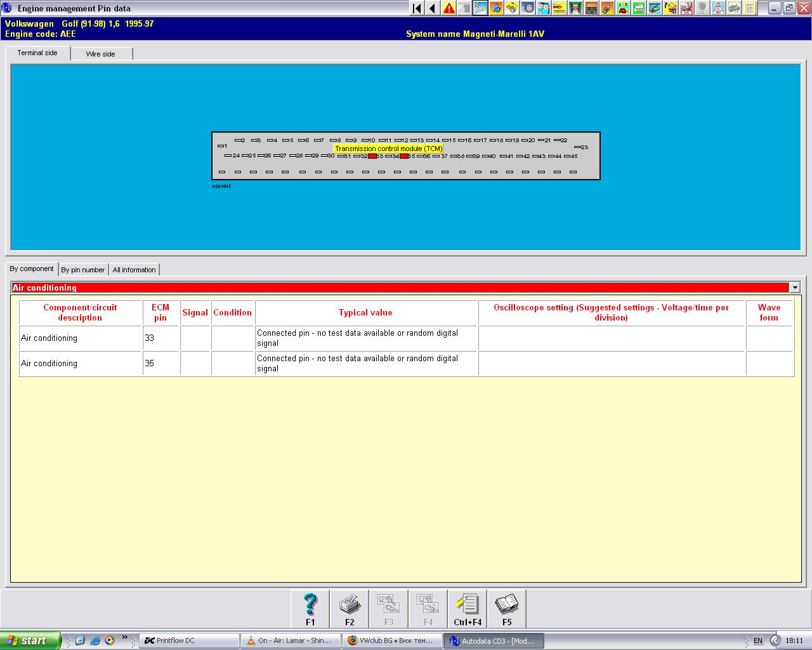Select the Terminal side tab
The height and width of the screenshot is (650, 812).
[x=37, y=53]
